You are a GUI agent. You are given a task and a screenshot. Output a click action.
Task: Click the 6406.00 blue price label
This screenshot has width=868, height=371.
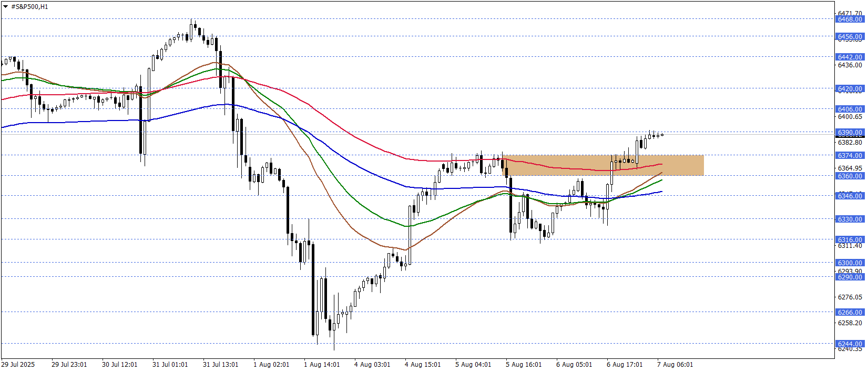click(x=850, y=109)
